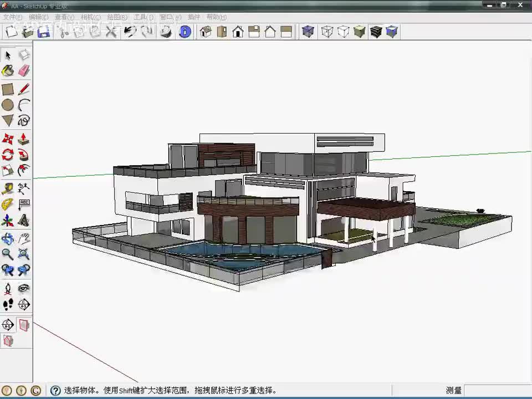Enable Hidden Line face style
532x399 pixels.
(x=344, y=32)
